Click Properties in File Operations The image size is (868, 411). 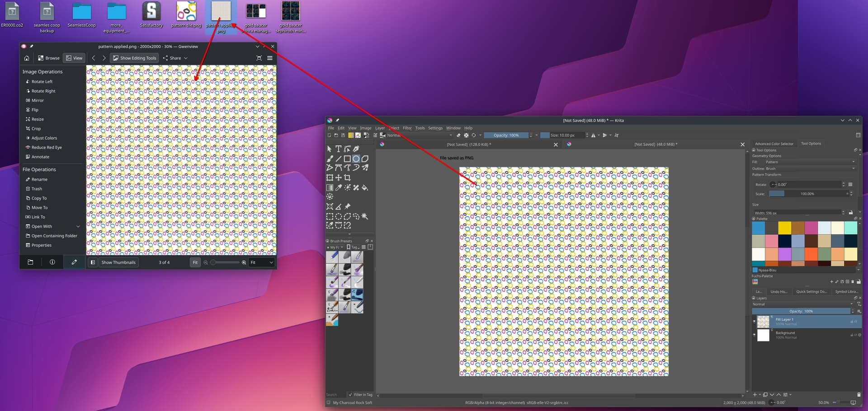pyautogui.click(x=42, y=245)
